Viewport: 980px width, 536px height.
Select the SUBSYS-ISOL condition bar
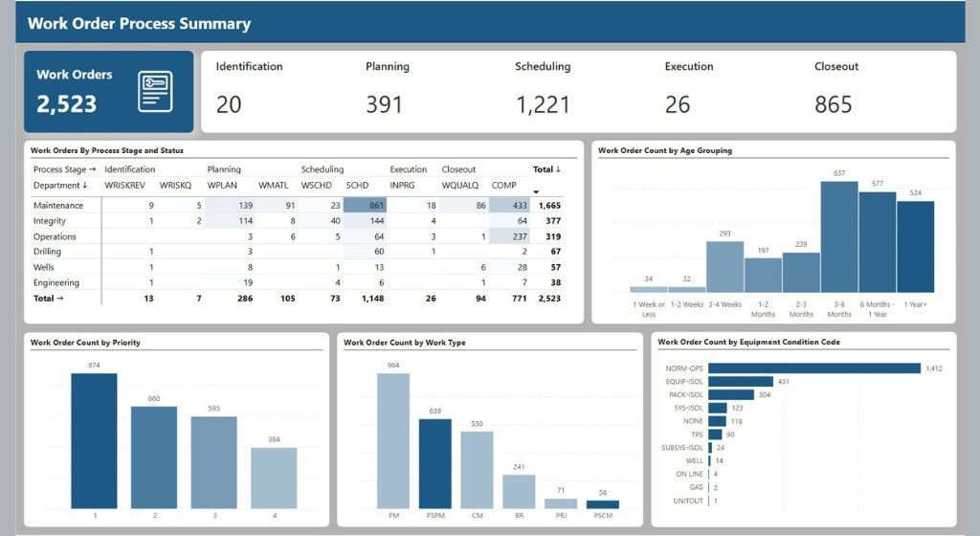711,448
